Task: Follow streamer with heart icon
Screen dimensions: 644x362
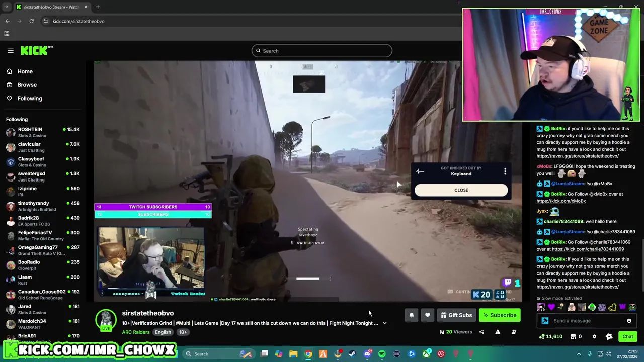Action: (x=427, y=315)
